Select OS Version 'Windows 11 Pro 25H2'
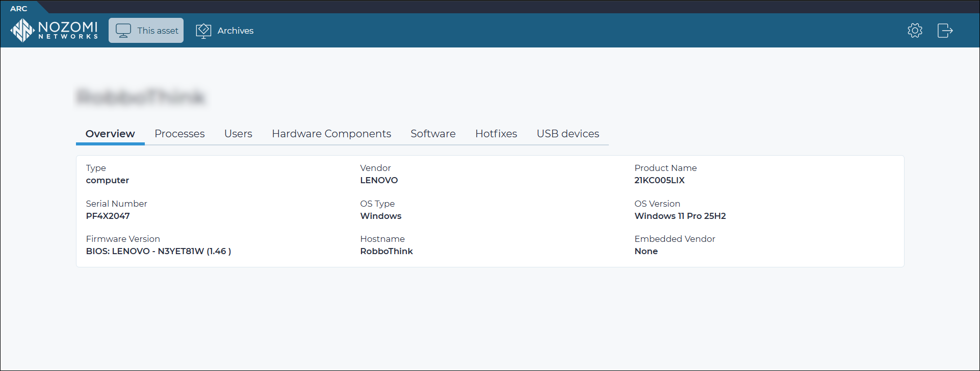 point(680,216)
